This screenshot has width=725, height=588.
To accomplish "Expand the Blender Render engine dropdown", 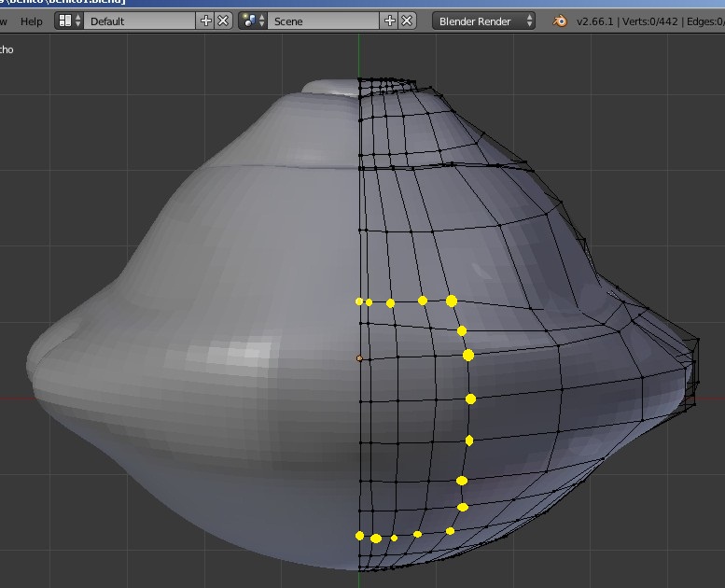I will (483, 21).
